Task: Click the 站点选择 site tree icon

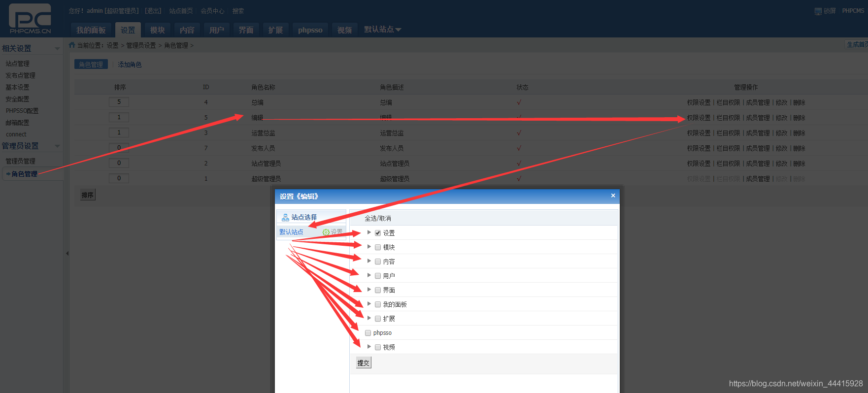Action: click(285, 217)
